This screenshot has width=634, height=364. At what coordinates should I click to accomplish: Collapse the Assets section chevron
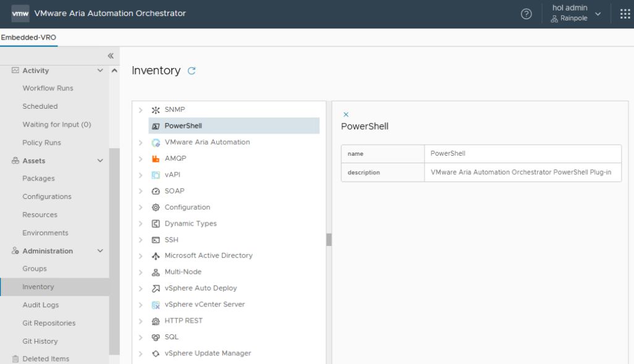(100, 161)
